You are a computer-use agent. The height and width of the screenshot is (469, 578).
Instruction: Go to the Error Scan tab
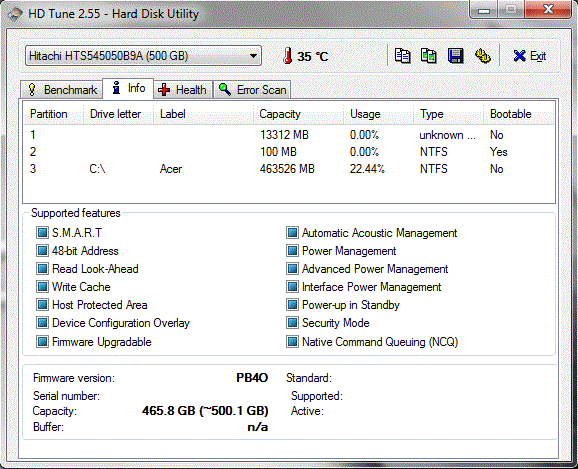[x=252, y=90]
